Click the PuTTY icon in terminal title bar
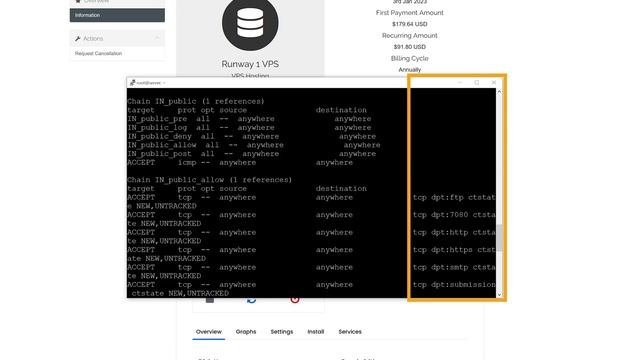 [132, 83]
